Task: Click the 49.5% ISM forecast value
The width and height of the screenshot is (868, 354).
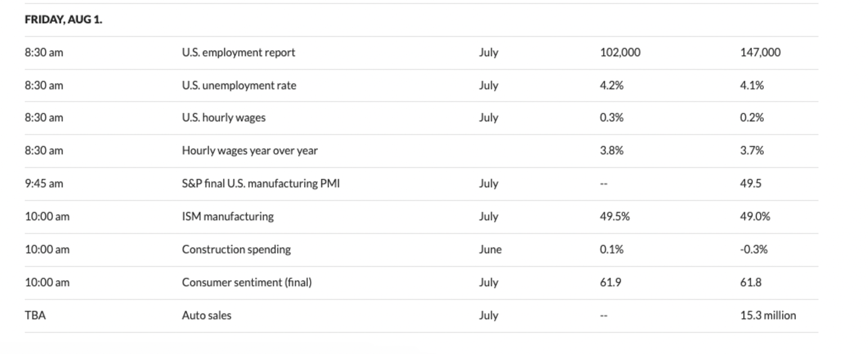Action: pos(614,216)
